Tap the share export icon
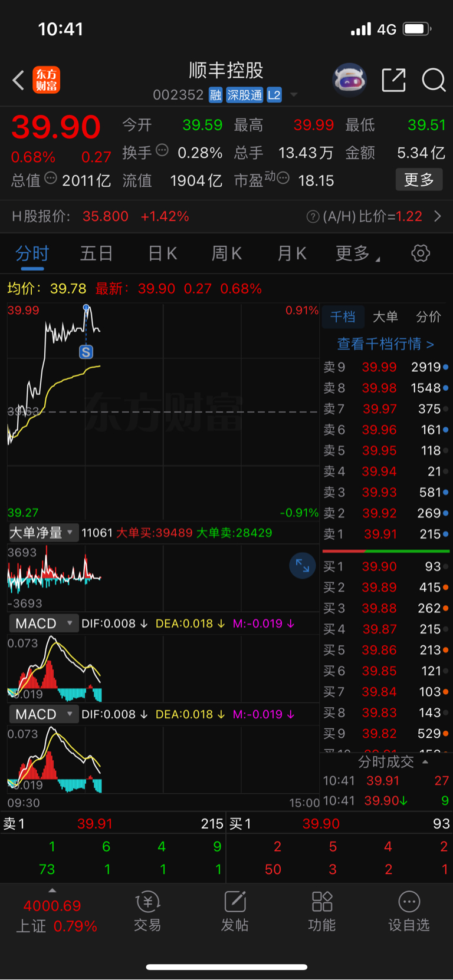Viewport: 453px width, 980px height. tap(393, 80)
